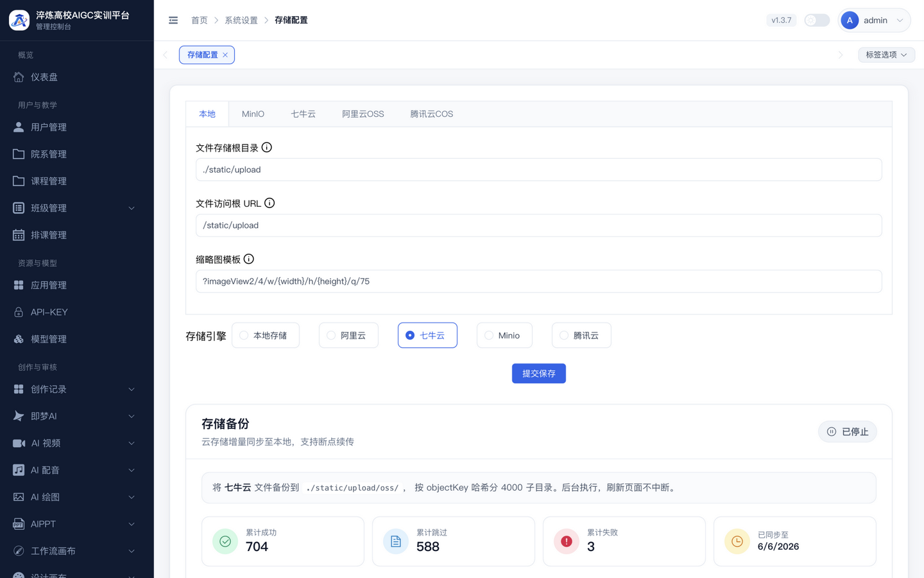
Task: Expand the 即梦AI submenu chevron
Action: (x=132, y=416)
